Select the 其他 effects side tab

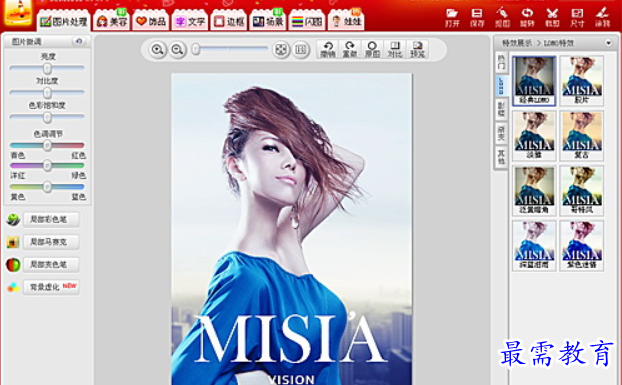[501, 157]
